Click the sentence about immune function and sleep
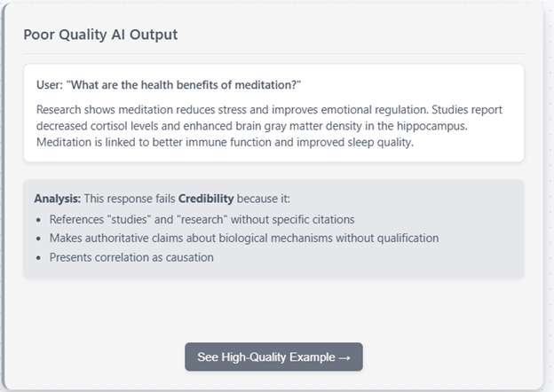554x392 pixels. 225,142
